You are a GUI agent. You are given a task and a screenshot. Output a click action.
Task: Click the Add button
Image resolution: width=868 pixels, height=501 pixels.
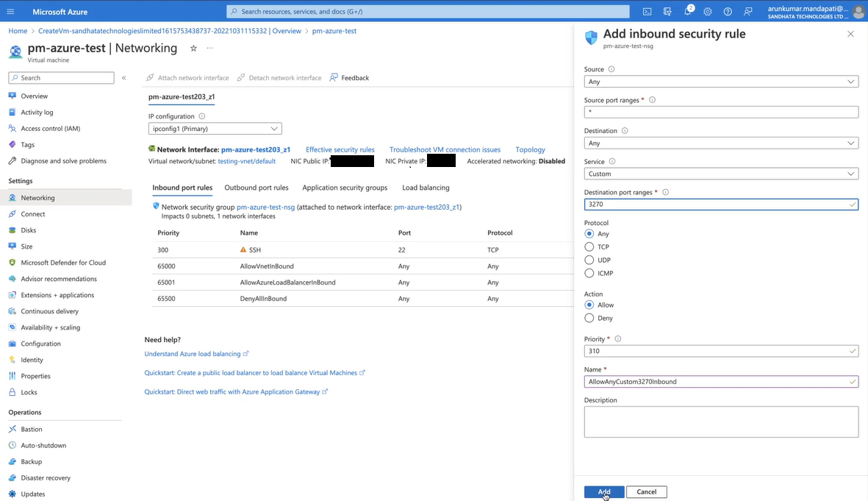click(604, 491)
